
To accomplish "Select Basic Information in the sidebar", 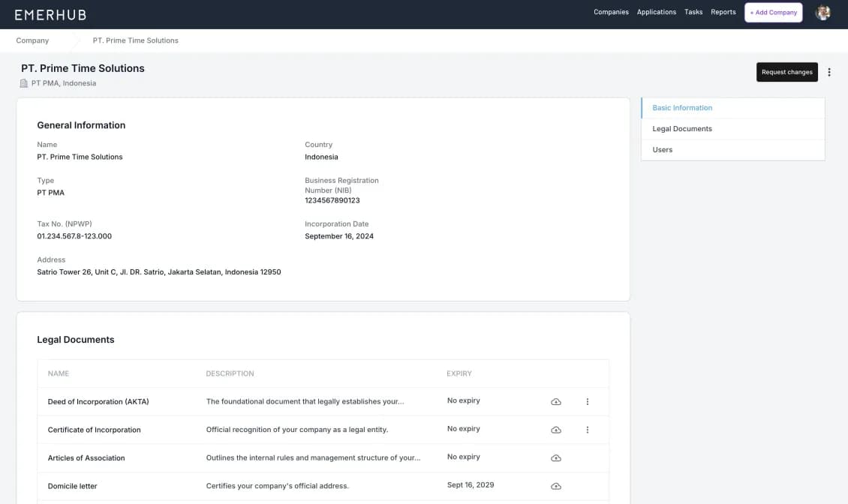I will click(682, 107).
